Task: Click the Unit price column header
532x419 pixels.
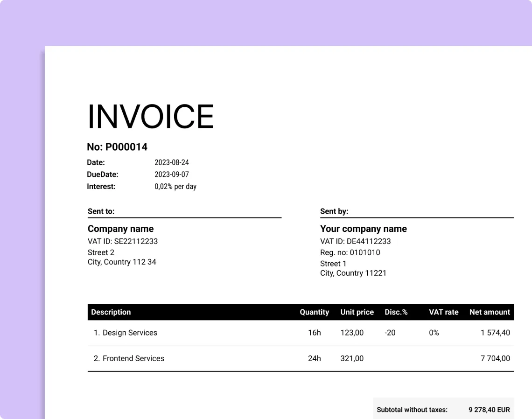Action: (x=357, y=312)
